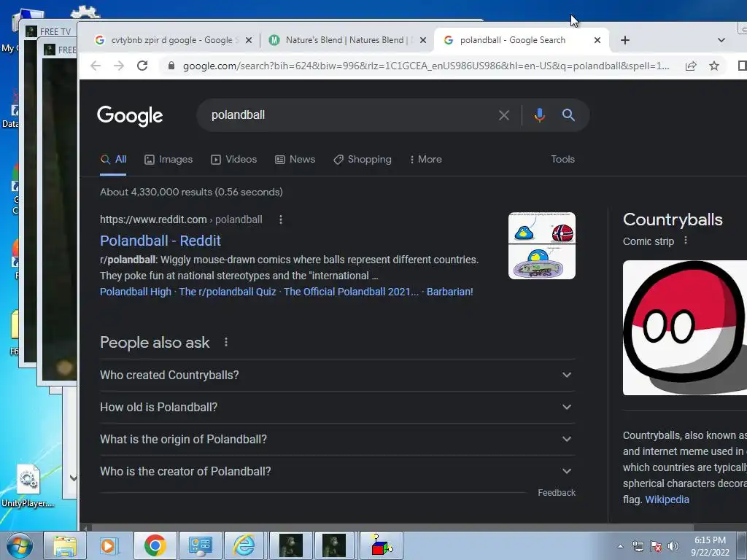Show hidden tray icons arrow
This screenshot has width=747, height=560.
(620, 546)
